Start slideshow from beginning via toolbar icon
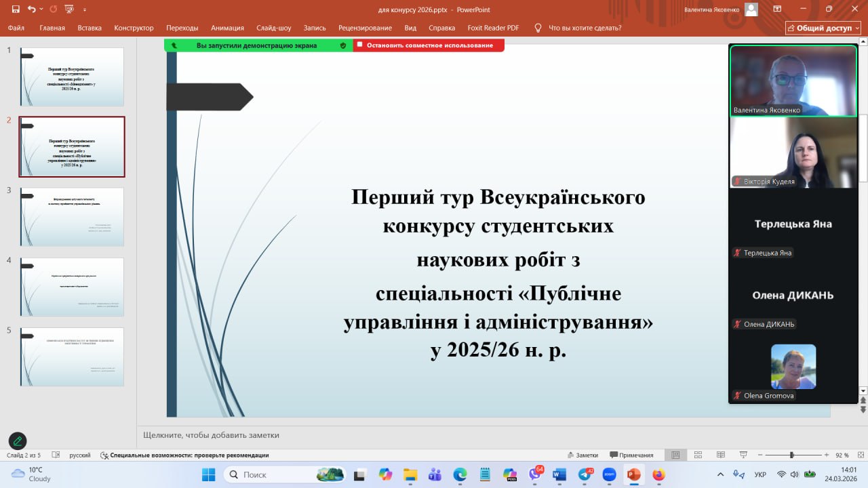Viewport: 868px width, 488px height. pos(68,9)
